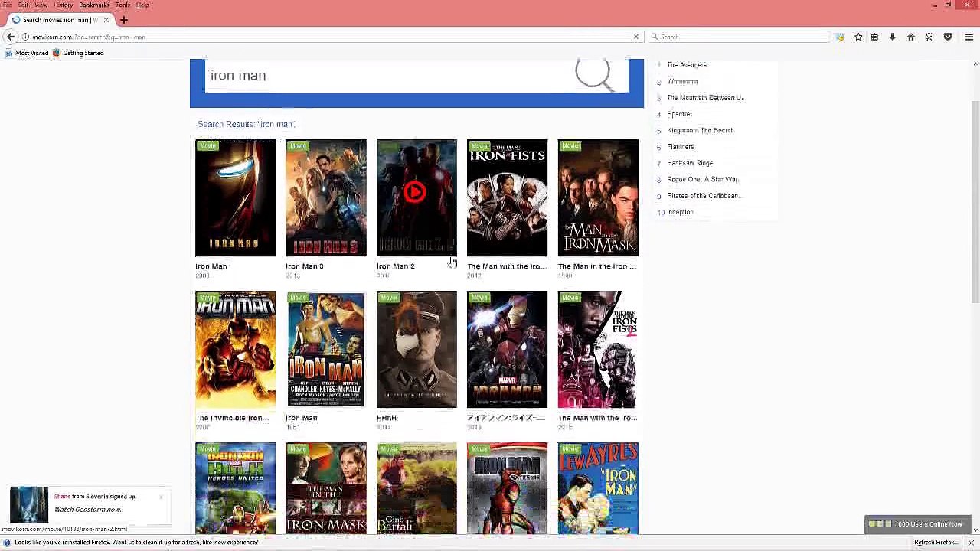Image resolution: width=980 pixels, height=551 pixels.
Task: Open Hacksaw Ridge link in sidebar list
Action: click(x=689, y=163)
